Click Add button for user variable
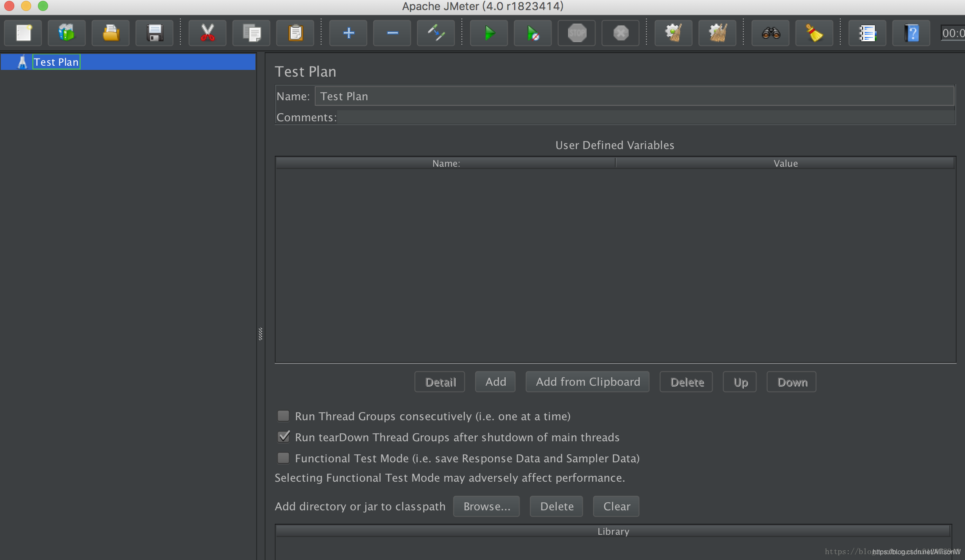This screenshot has height=560, width=965. 496,382
